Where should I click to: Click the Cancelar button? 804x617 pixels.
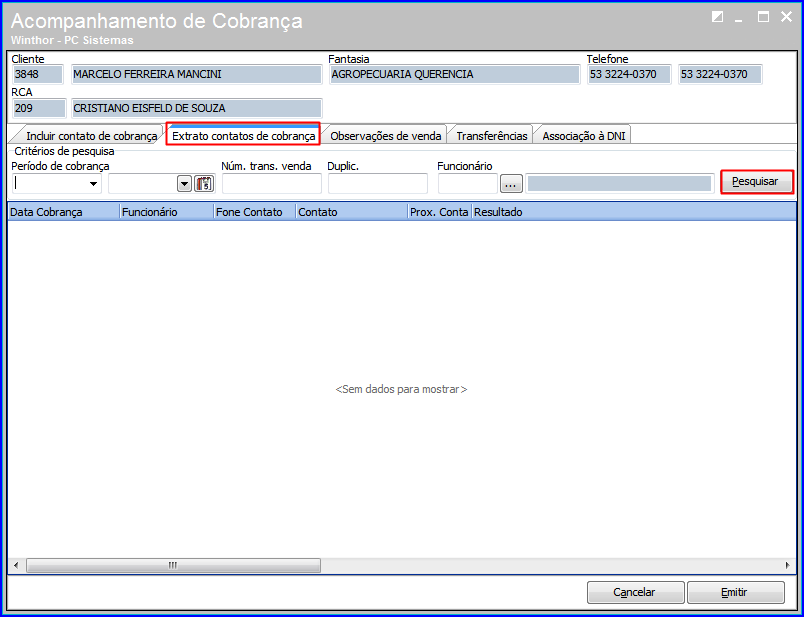coord(635,592)
